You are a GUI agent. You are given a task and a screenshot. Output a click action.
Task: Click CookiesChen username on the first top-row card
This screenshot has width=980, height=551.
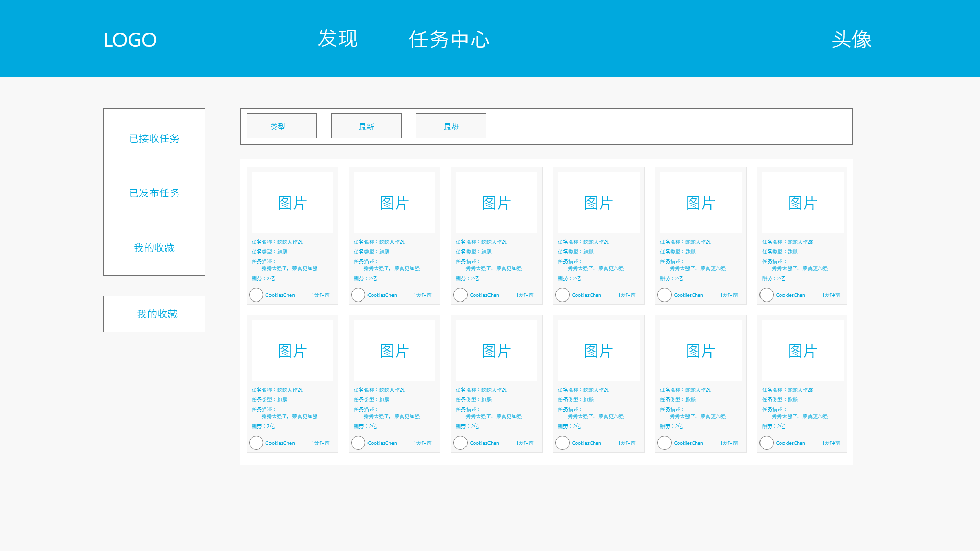coord(280,295)
